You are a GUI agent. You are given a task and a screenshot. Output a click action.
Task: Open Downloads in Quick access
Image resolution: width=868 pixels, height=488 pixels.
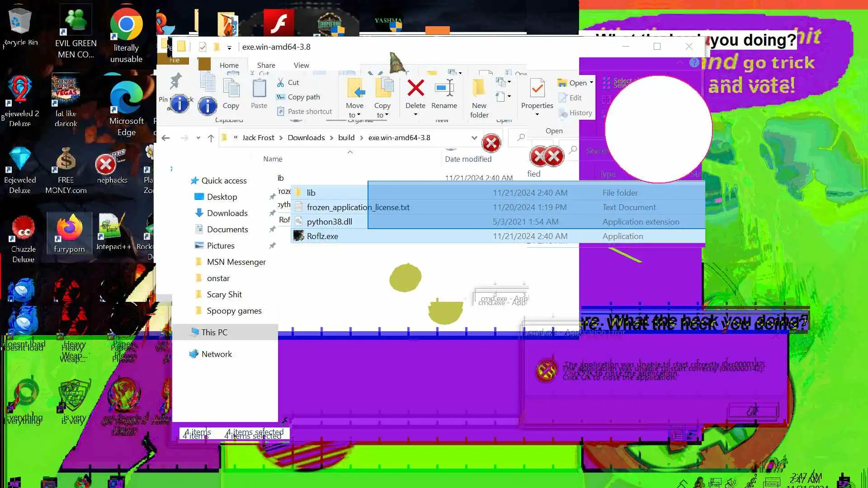(x=227, y=213)
